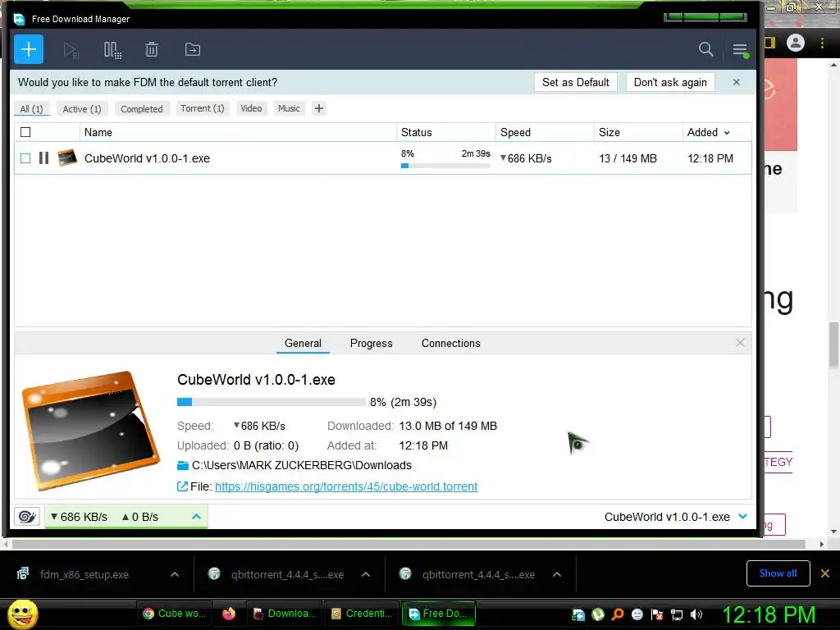Click the open-link icon beside File
This screenshot has height=630, width=840.
click(182, 486)
